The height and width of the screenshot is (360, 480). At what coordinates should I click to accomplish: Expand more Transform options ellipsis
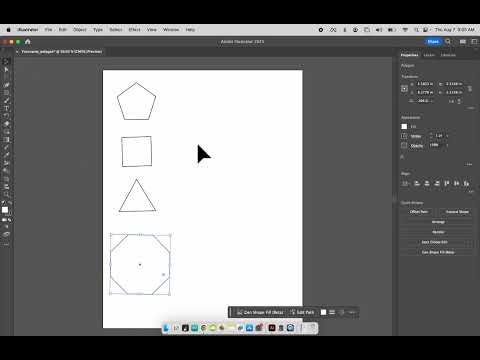[470, 108]
